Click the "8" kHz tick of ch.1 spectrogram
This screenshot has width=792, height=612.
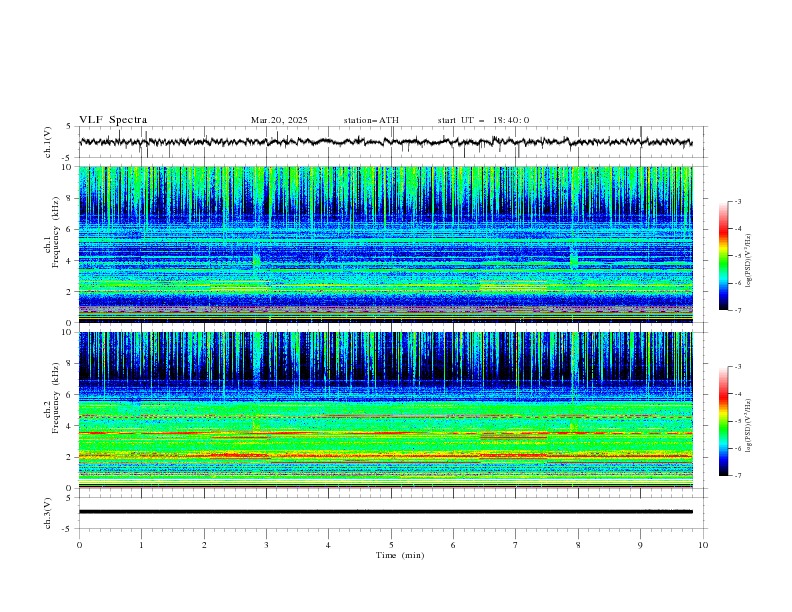[71, 198]
